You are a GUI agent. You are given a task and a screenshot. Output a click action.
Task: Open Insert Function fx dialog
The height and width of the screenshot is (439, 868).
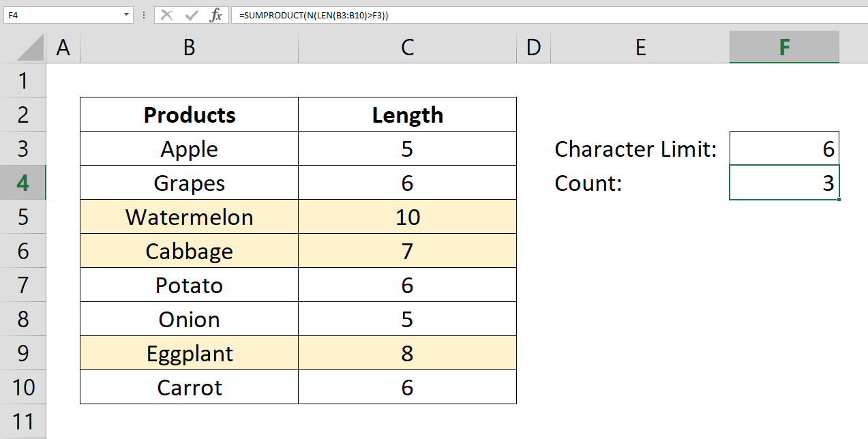[x=216, y=15]
